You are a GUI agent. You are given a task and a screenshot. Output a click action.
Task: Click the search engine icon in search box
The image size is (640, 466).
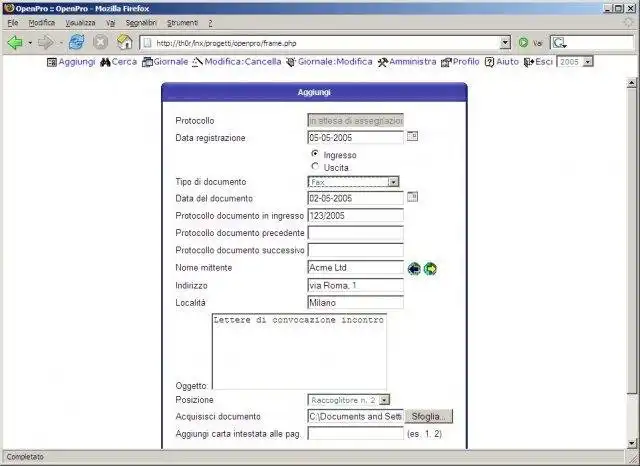point(559,43)
